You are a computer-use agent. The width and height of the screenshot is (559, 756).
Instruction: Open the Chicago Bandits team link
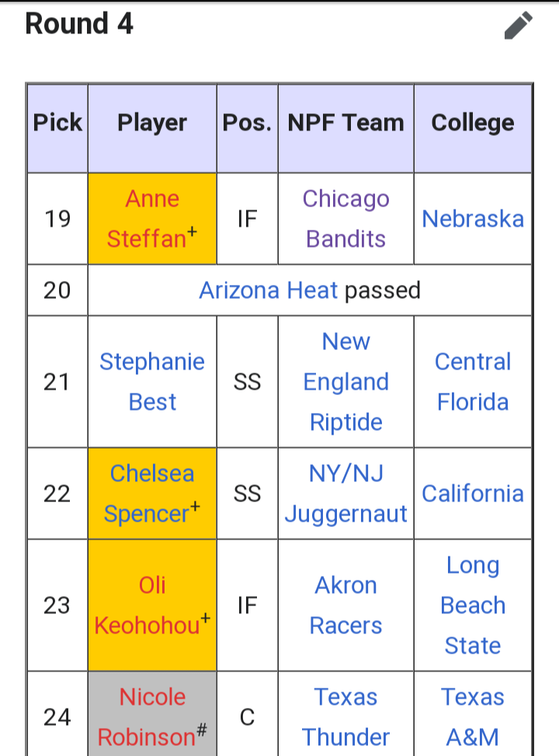click(345, 219)
